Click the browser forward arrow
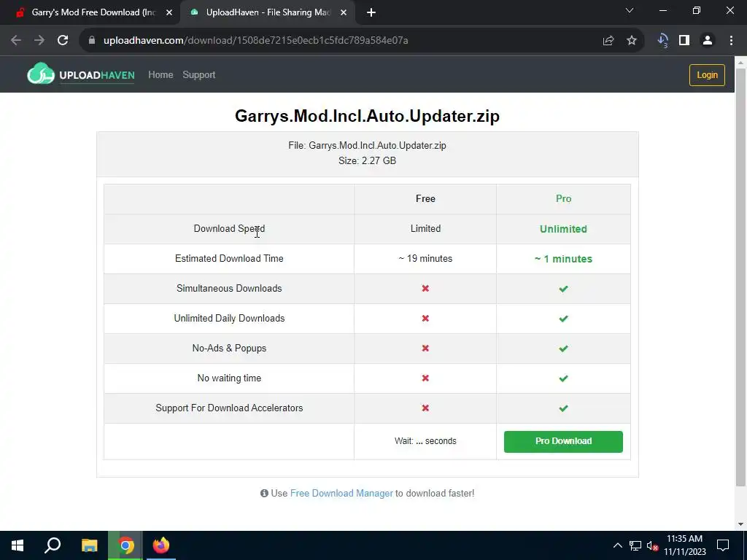This screenshot has width=747, height=560. pos(39,41)
